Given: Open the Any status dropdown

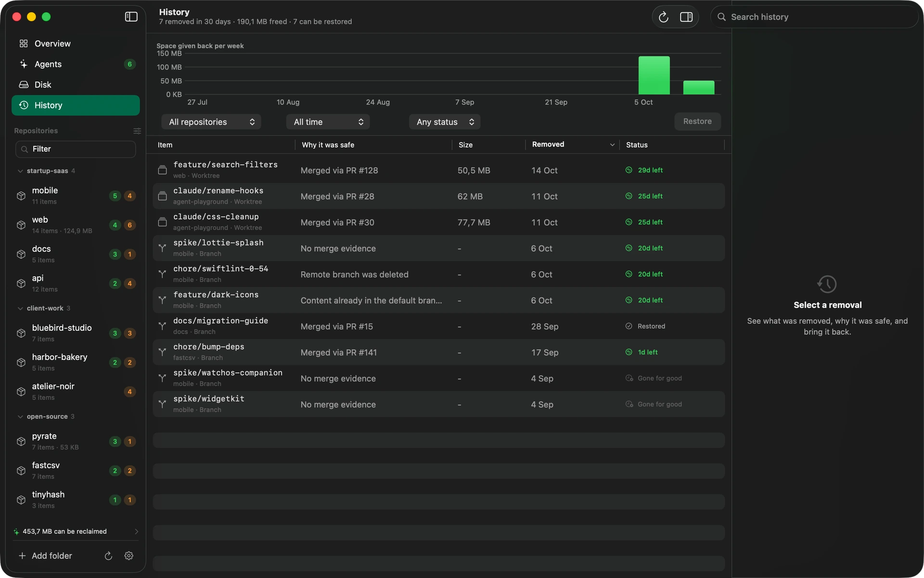Looking at the screenshot, I should [x=445, y=122].
